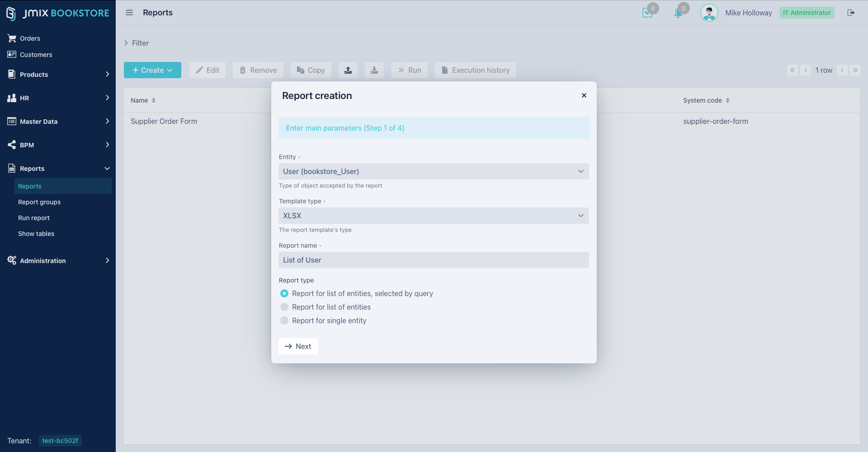Click the logout icon next to IT Administrator
Viewport: 868px width, 452px height.
click(x=851, y=13)
